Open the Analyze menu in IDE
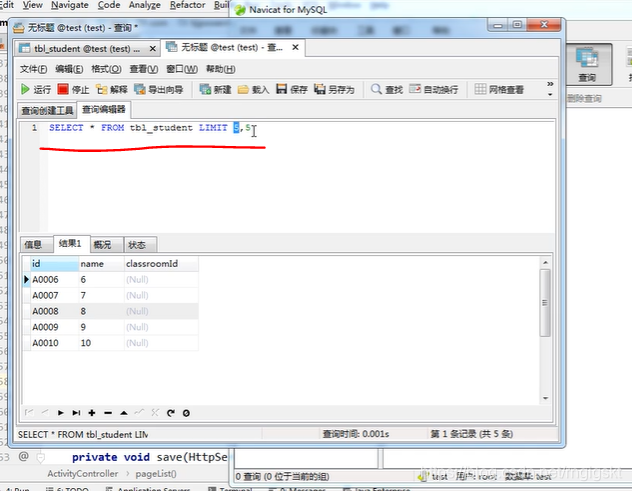 coord(144,5)
